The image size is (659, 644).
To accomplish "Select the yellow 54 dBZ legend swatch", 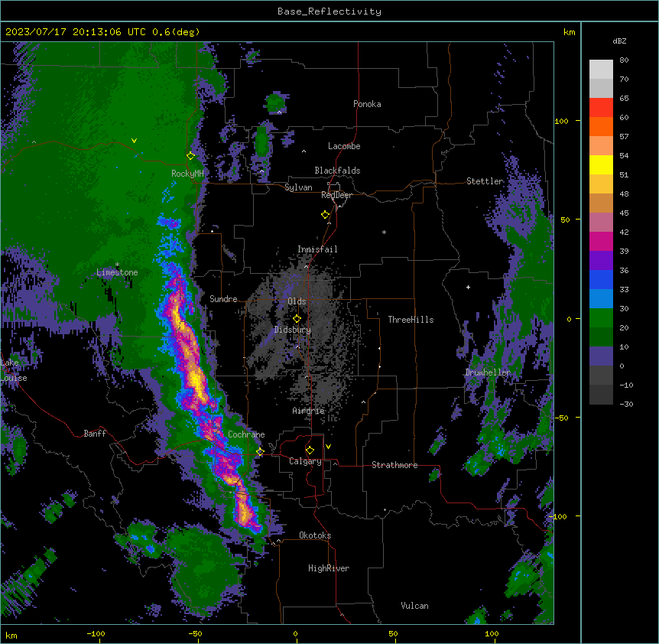I will point(601,164).
